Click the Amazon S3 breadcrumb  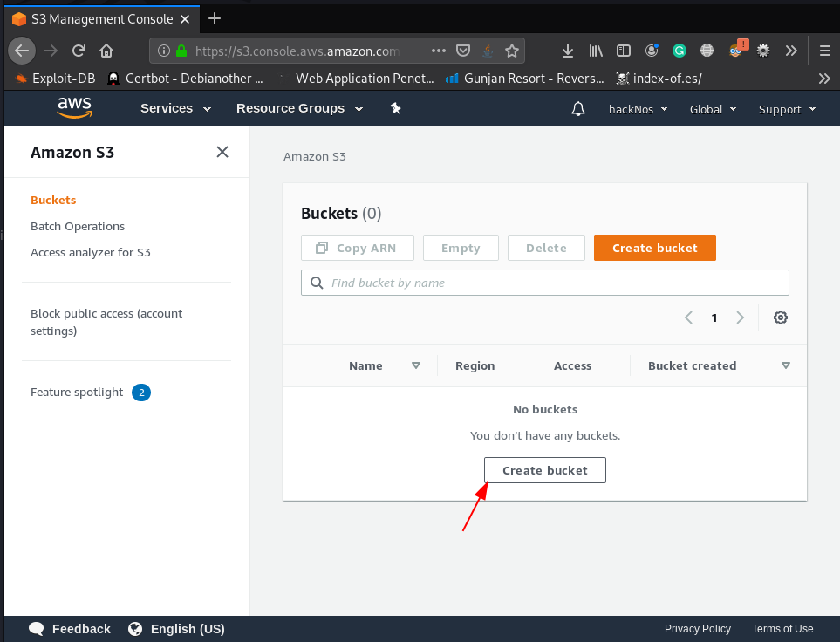coord(315,156)
